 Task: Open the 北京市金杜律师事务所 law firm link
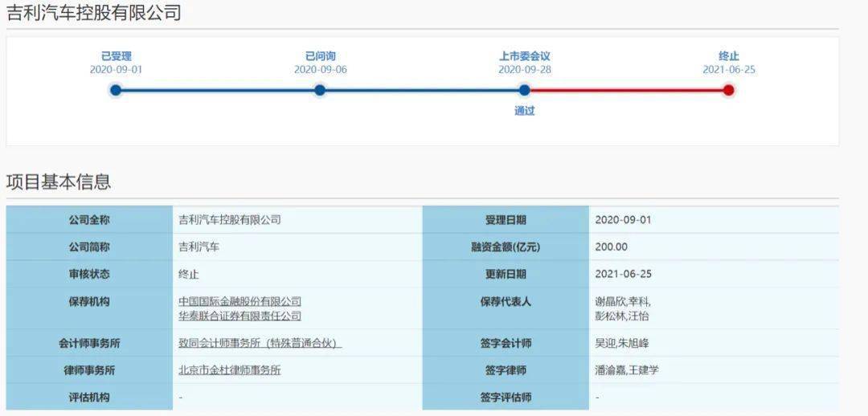[x=229, y=370]
